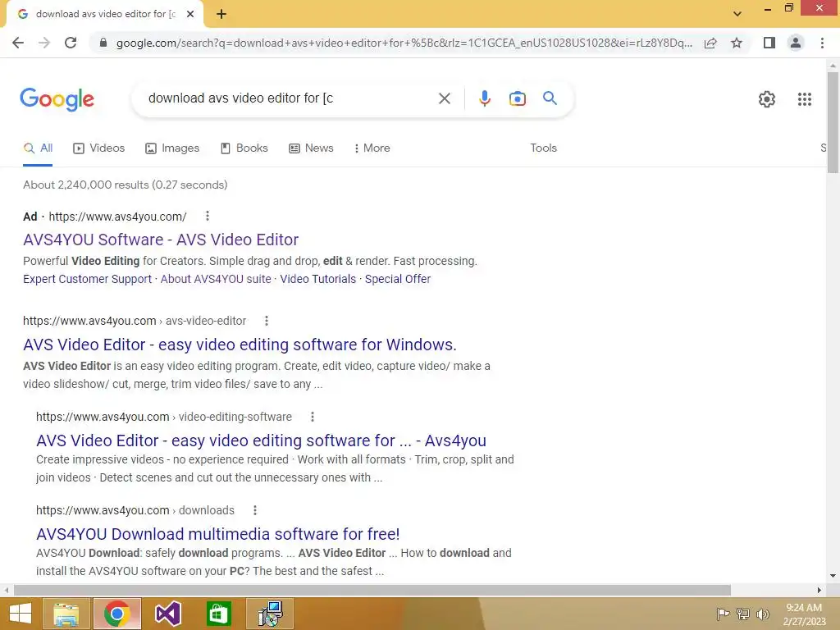Click Chrome icon in taskbar
Image resolution: width=840 pixels, height=630 pixels.
pos(116,614)
